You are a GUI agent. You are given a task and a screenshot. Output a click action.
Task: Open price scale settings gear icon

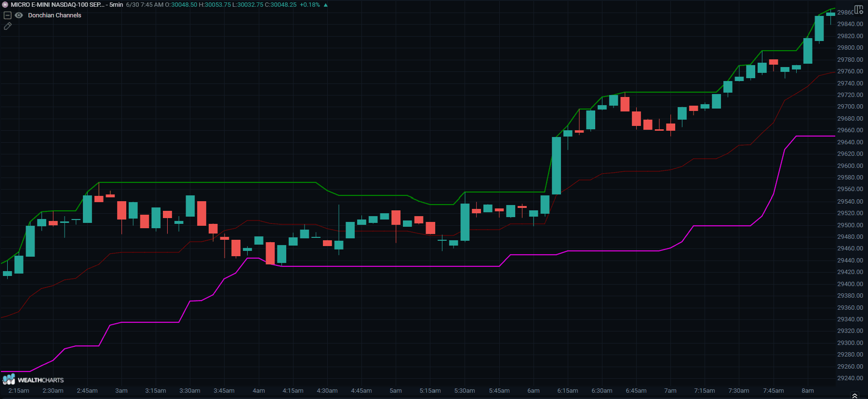859,10
